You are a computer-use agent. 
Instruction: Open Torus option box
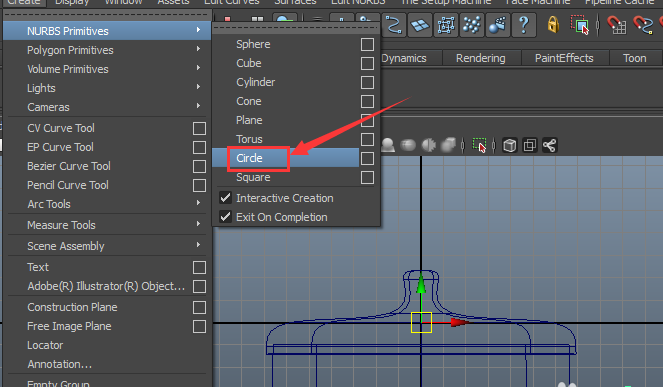367,140
